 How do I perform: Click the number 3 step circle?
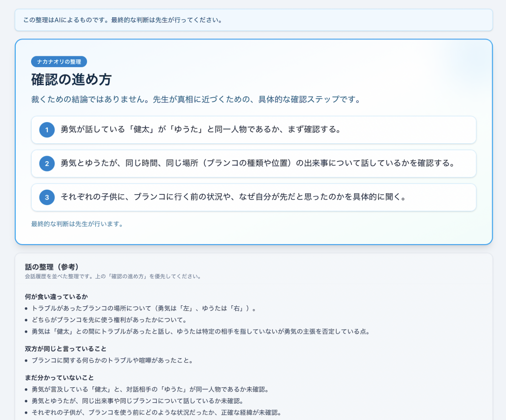click(47, 197)
